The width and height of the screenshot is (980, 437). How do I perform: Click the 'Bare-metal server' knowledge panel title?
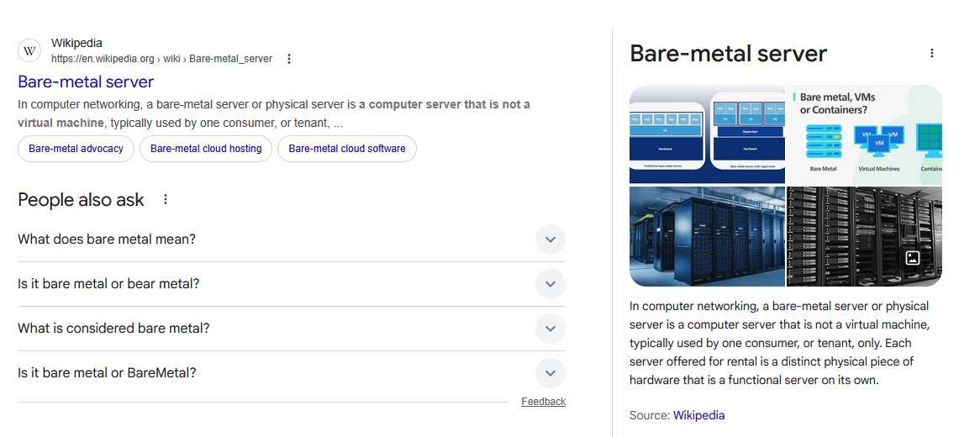[x=728, y=54]
